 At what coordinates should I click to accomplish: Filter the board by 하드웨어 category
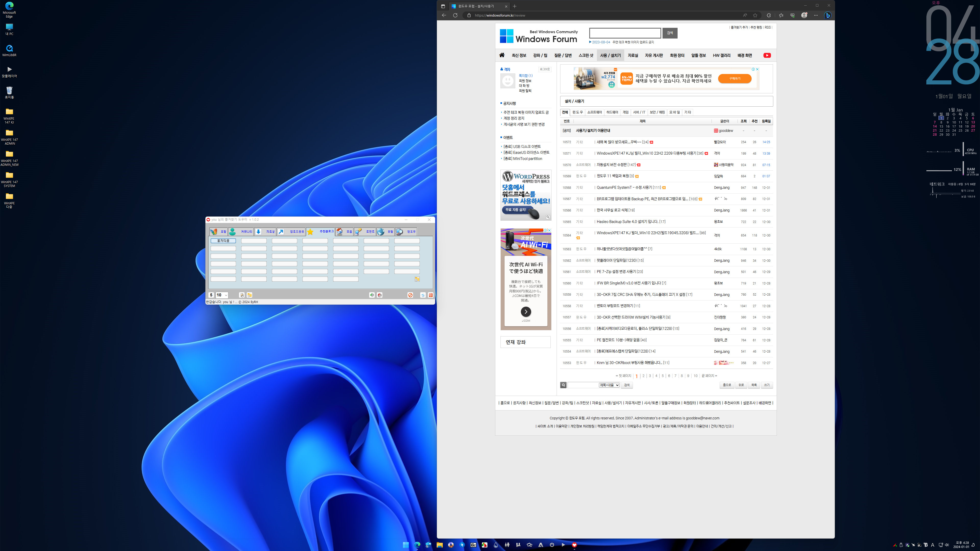point(612,112)
